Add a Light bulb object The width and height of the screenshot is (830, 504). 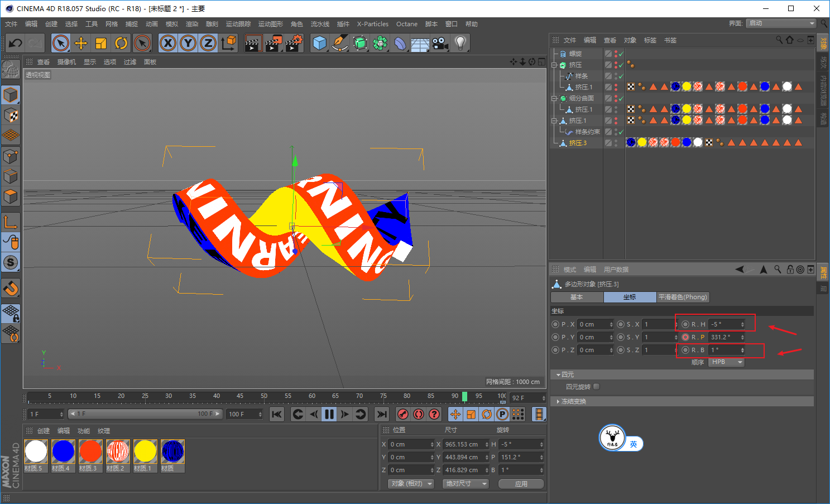pyautogui.click(x=460, y=43)
